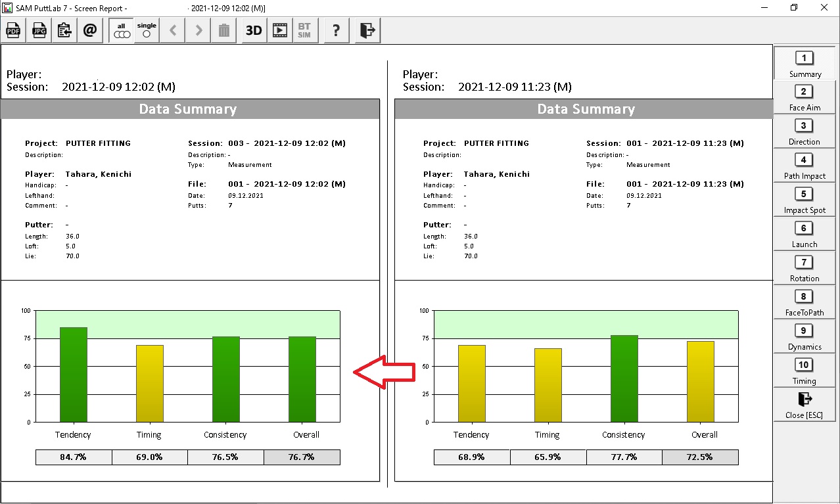Toggle the 'all' putts display mode
This screenshot has height=504, width=840.
pos(121,30)
